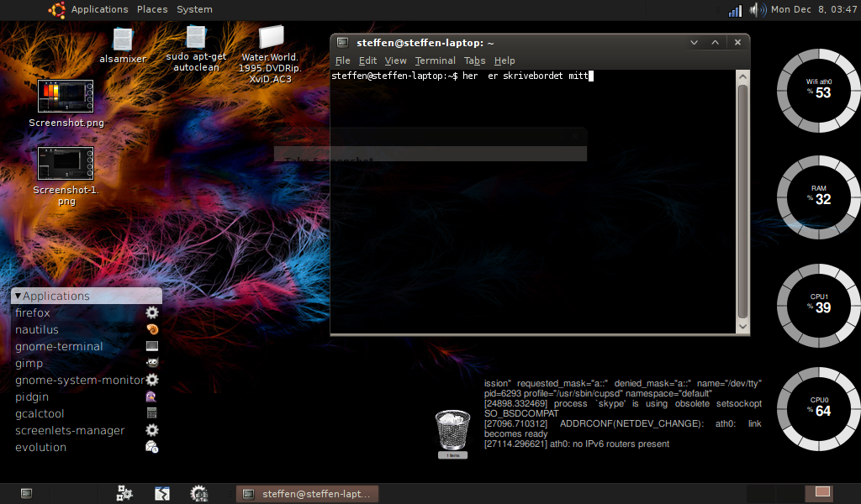Click the CPU0 ring gauge

(819, 409)
